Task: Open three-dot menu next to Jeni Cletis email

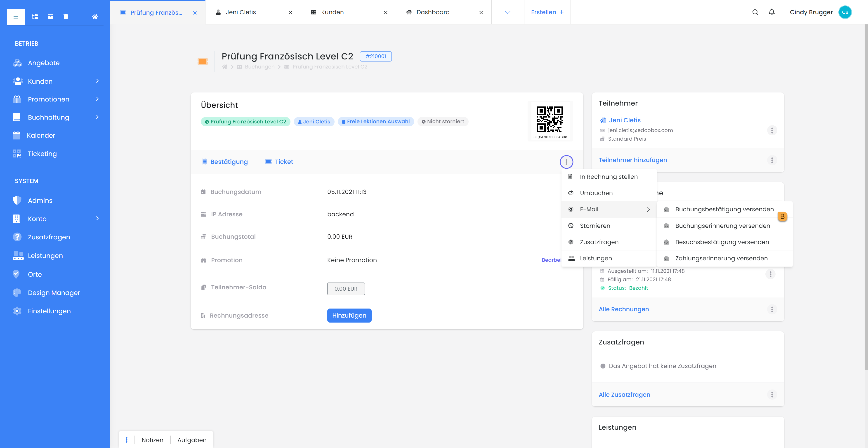Action: point(772,130)
